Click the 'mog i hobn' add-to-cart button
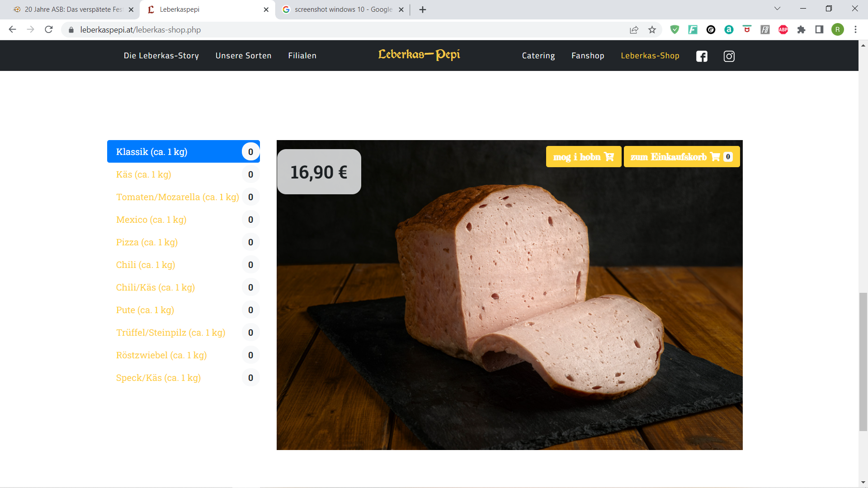868x488 pixels. pyautogui.click(x=584, y=157)
